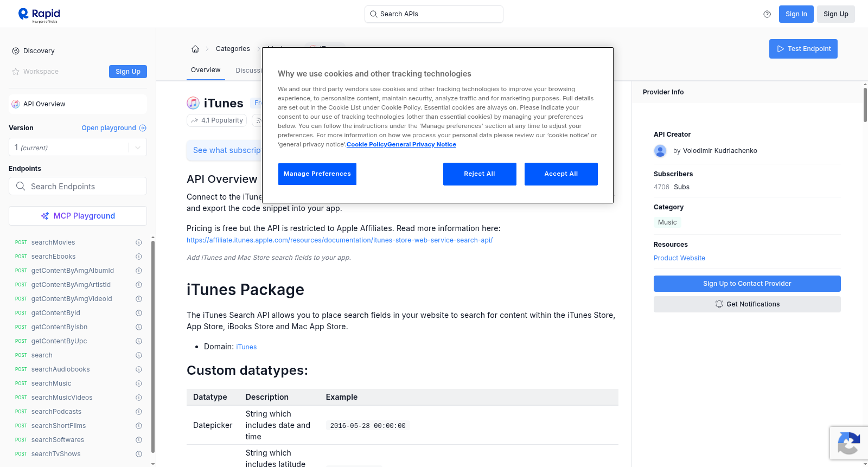This screenshot has height=467, width=868.
Task: Click Accept All cookies button
Action: click(561, 174)
